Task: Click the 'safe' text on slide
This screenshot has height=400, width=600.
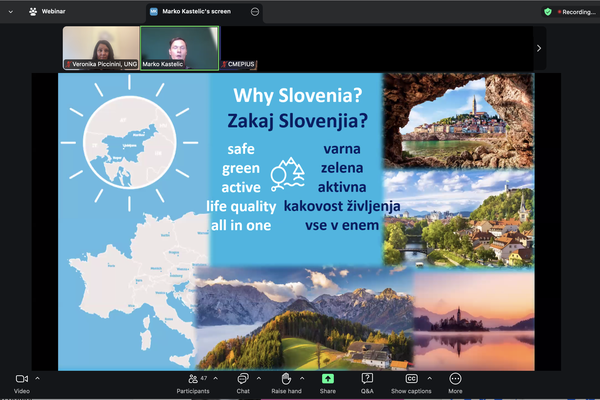Action: pyautogui.click(x=241, y=149)
